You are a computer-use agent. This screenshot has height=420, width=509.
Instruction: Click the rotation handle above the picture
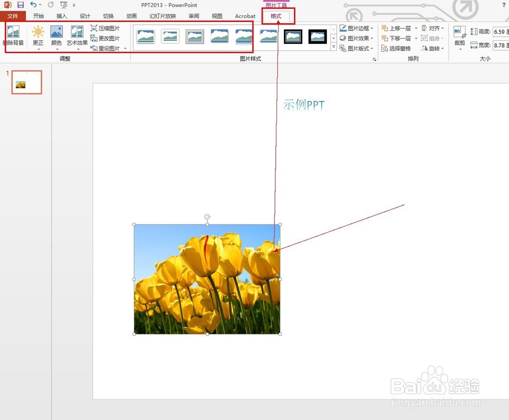click(x=207, y=216)
